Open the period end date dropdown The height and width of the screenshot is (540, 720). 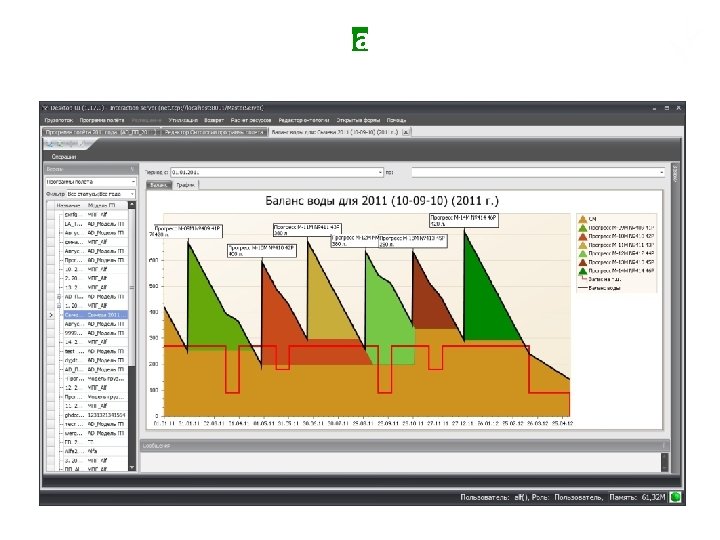662,173
